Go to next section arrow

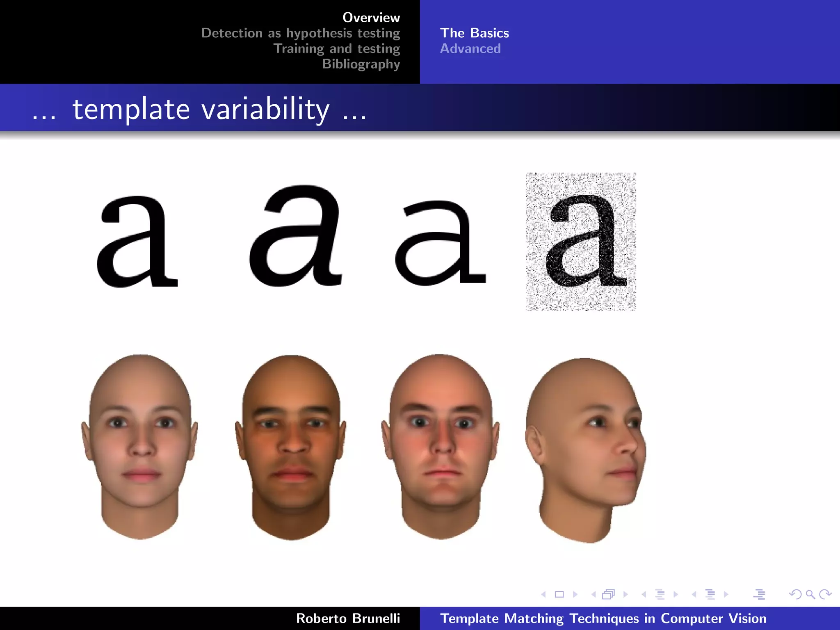click(726, 594)
